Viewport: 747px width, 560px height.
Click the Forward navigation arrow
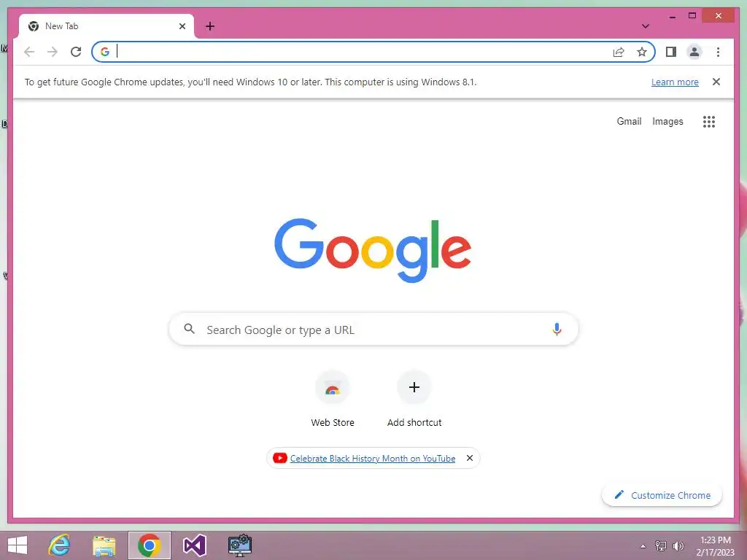click(53, 52)
